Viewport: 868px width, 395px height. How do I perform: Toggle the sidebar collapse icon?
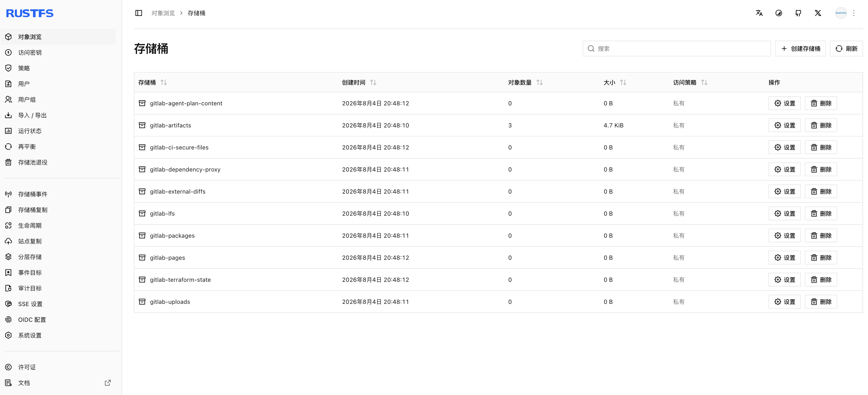pyautogui.click(x=138, y=13)
